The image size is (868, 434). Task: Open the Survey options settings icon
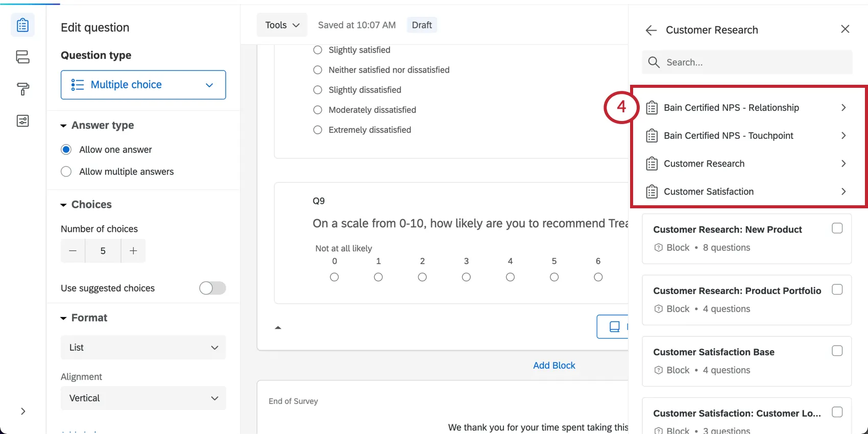tap(22, 121)
